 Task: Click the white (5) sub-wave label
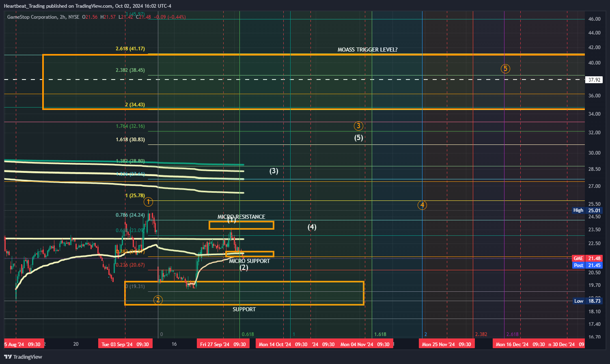[359, 138]
